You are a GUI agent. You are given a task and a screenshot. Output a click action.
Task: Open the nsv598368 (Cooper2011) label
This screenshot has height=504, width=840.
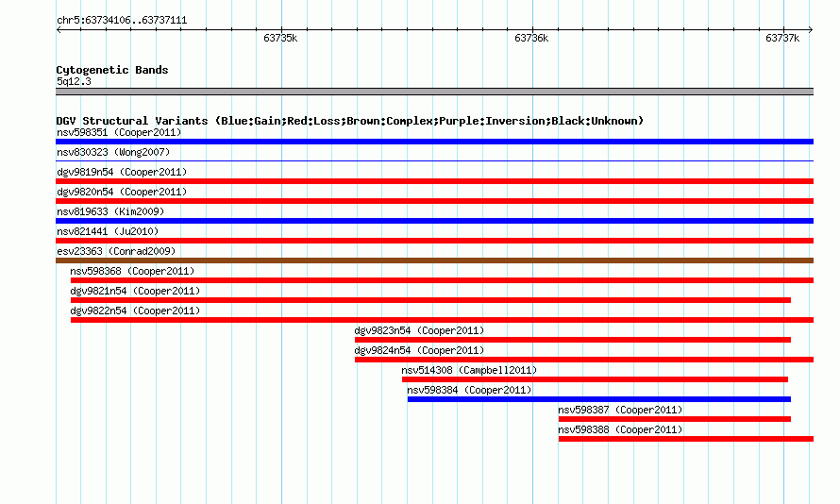click(132, 271)
